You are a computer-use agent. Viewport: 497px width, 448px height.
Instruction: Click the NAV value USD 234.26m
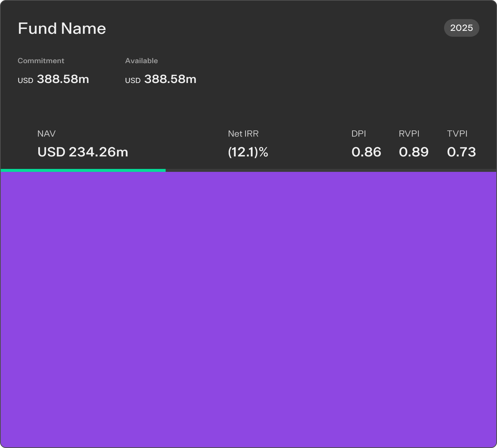coord(83,152)
